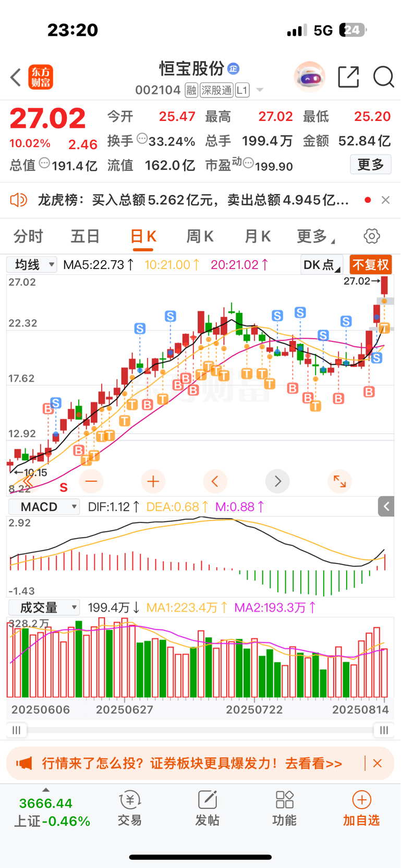Tap the 龙虎榜 speaker announcement icon
Image resolution: width=401 pixels, height=868 pixels.
[19, 200]
